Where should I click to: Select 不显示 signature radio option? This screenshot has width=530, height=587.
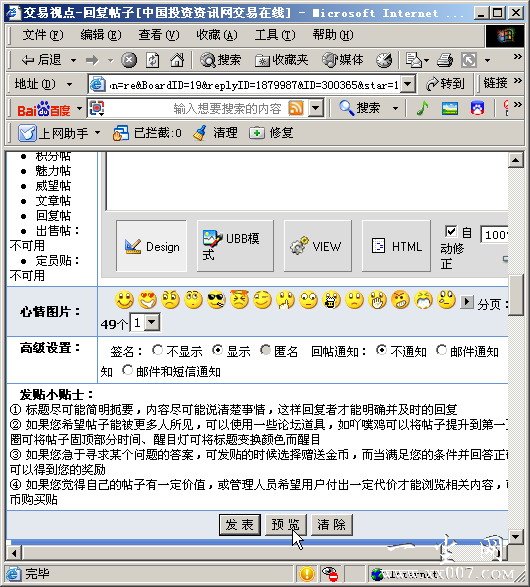[x=158, y=350]
